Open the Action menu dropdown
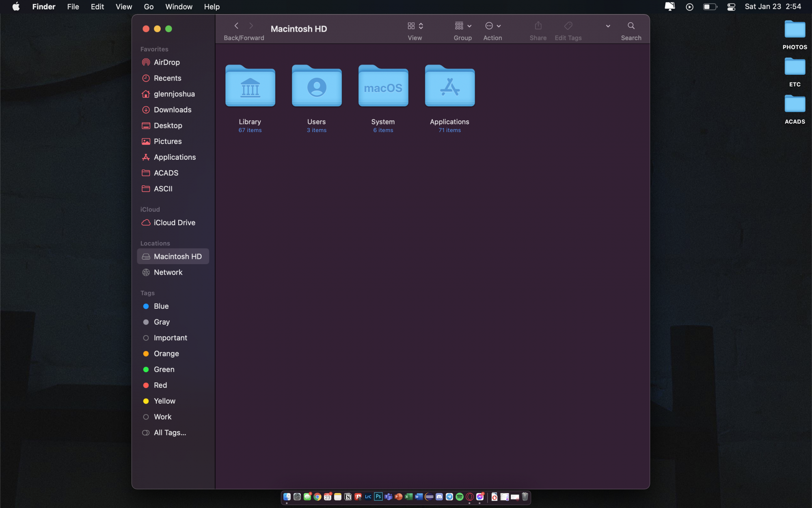This screenshot has width=812, height=508. pos(492,26)
